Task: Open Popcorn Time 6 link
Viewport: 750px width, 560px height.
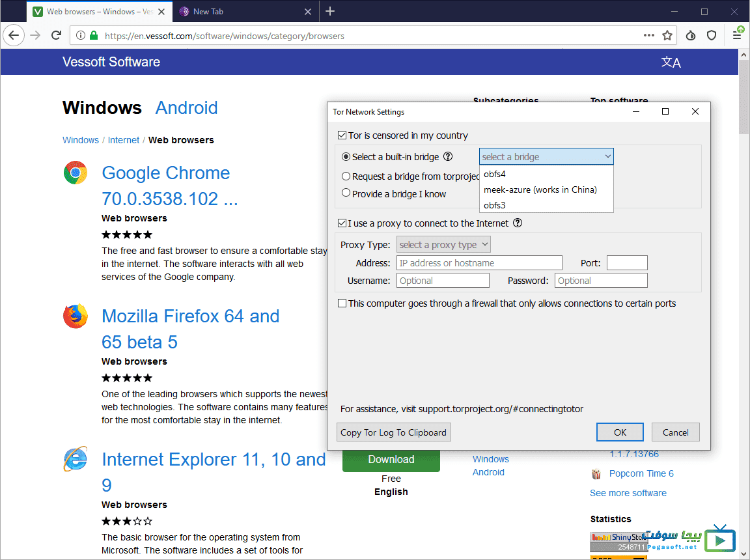Action: click(641, 473)
